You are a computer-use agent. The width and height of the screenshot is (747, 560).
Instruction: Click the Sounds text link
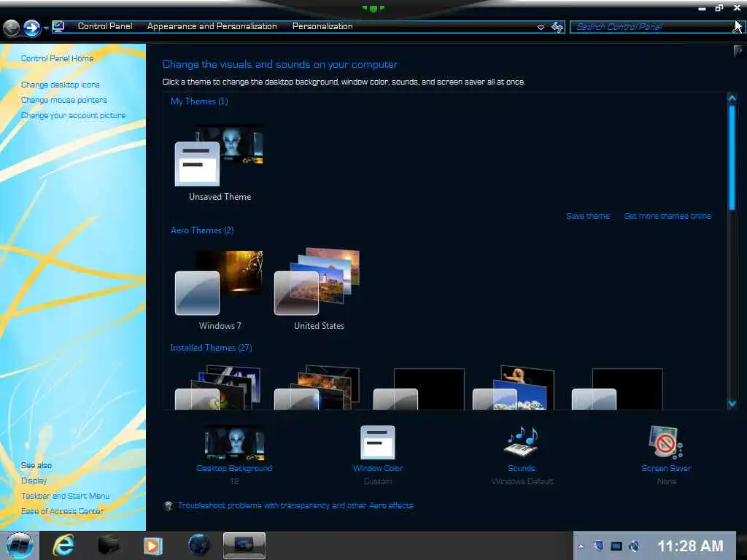pos(521,468)
